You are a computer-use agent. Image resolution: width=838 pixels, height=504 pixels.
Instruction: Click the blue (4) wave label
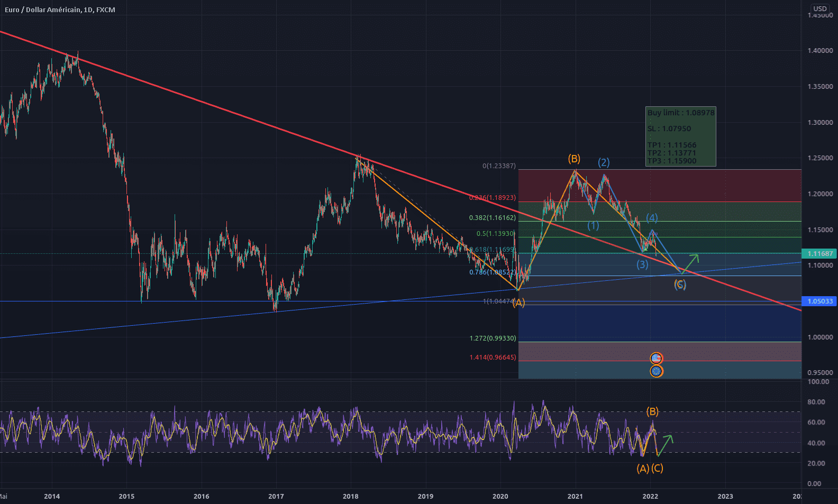[x=652, y=218]
